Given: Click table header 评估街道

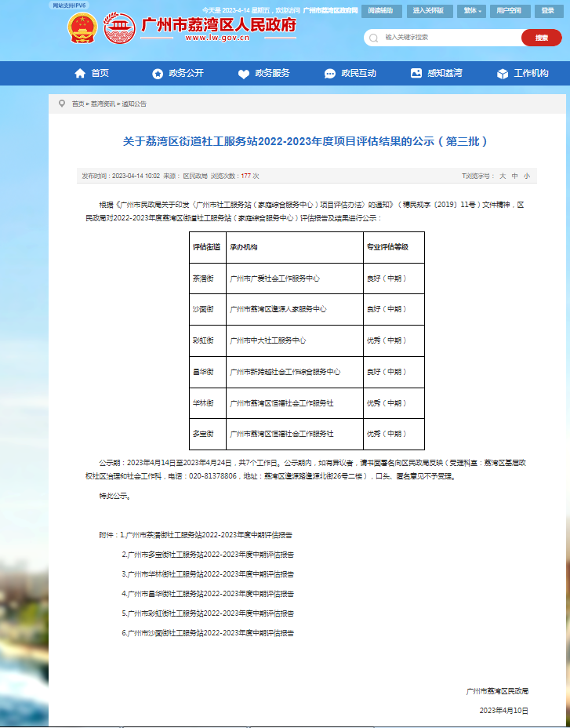Looking at the screenshot, I should click(208, 247).
